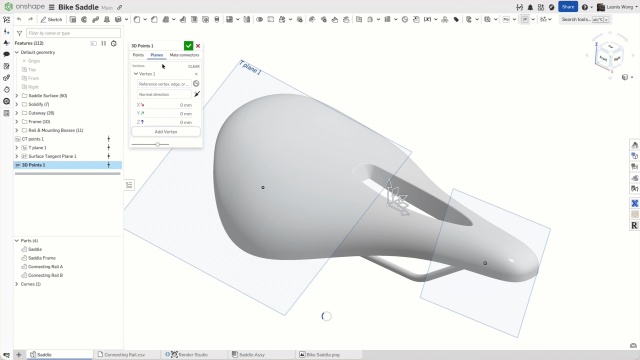Expand the Saddle Surface folder
The width and height of the screenshot is (640, 360).
click(17, 96)
